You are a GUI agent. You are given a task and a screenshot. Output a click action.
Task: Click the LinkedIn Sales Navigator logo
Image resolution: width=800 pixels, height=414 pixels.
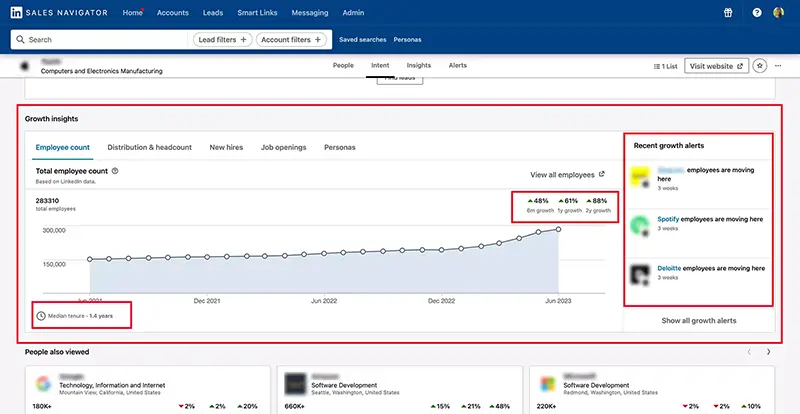pos(59,13)
